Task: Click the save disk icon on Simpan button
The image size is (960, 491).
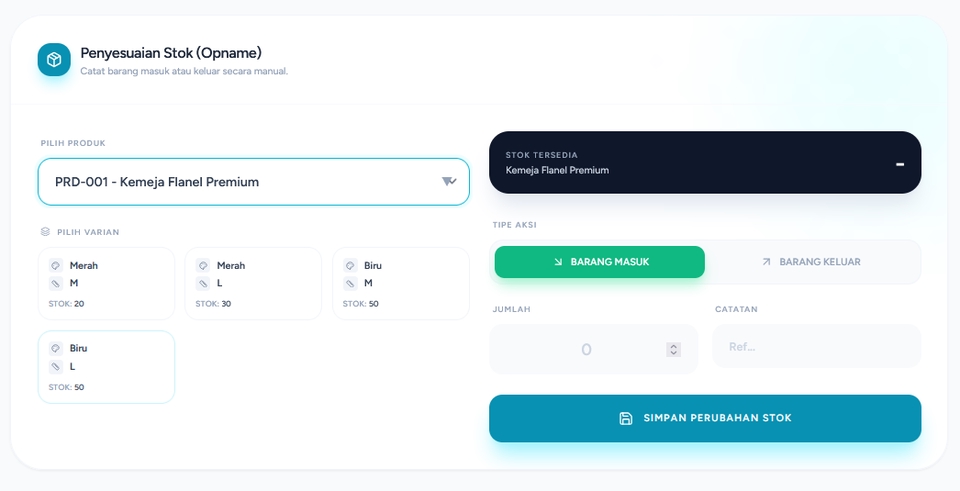Action: [626, 418]
